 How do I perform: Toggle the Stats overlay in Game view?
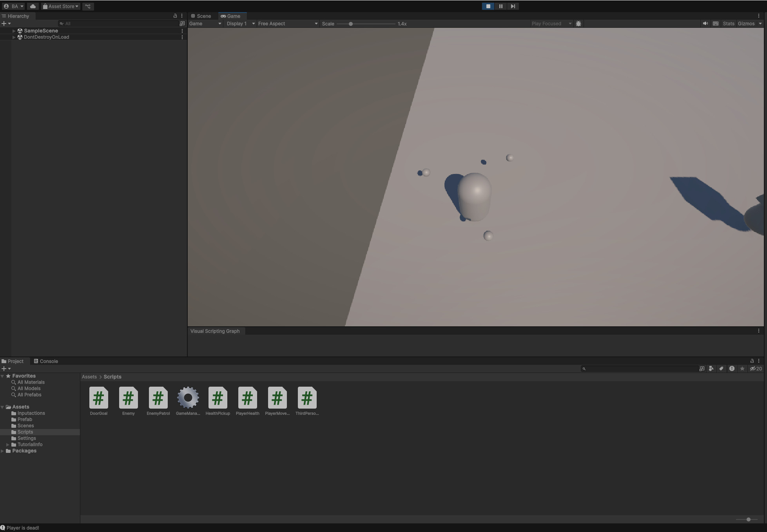pos(728,24)
